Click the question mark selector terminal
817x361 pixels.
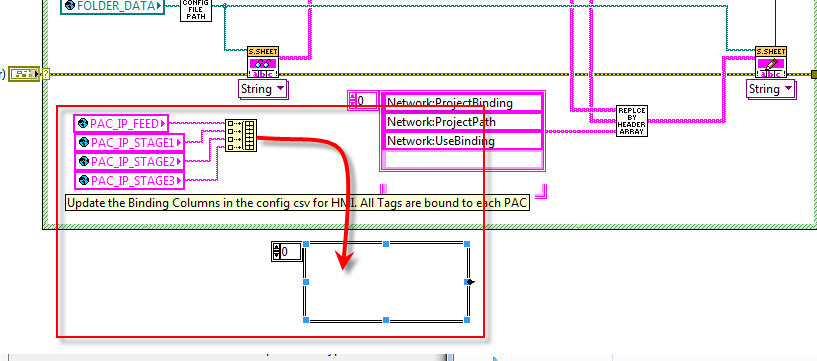tap(45, 74)
